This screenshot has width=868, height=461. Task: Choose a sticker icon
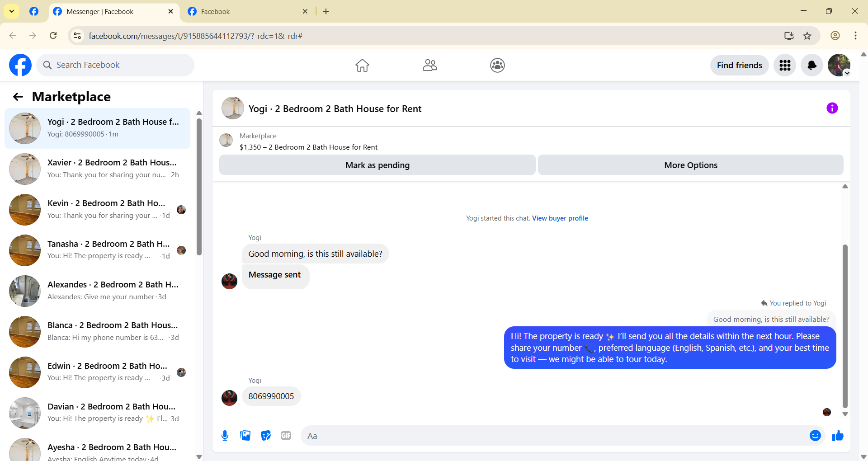click(265, 436)
